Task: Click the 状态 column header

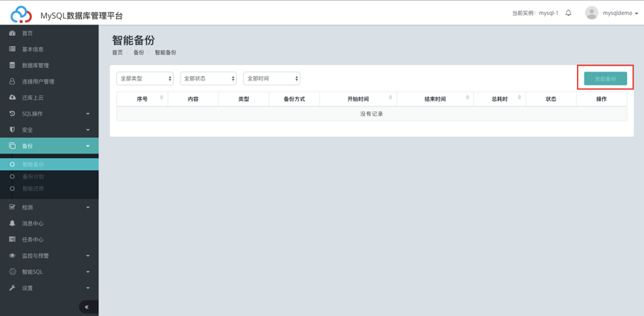Action: (551, 99)
